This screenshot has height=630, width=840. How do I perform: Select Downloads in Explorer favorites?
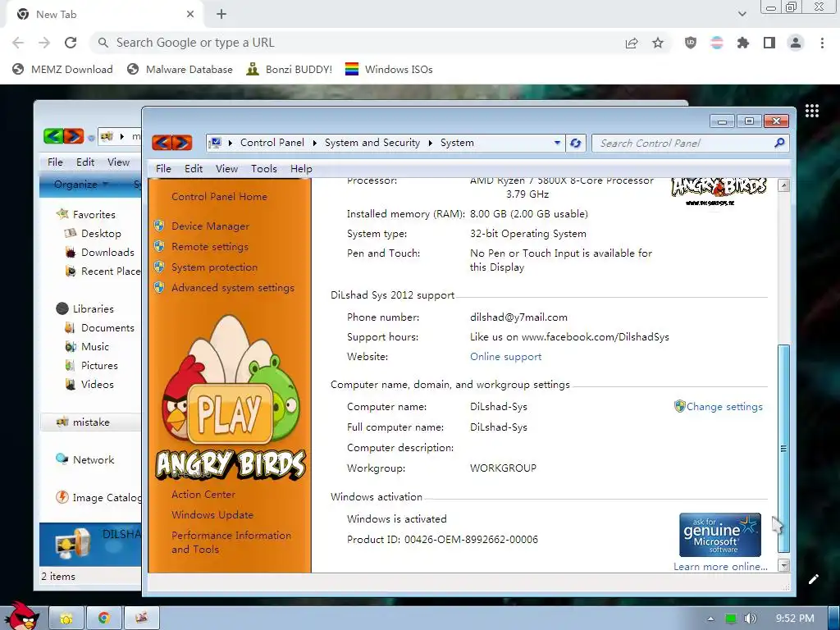(x=107, y=253)
